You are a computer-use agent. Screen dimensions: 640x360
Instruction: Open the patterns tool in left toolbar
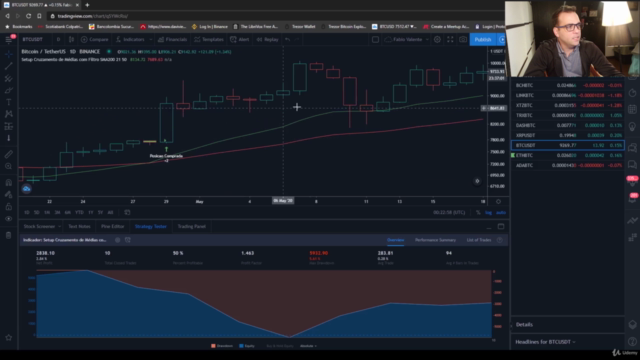coord(9,114)
